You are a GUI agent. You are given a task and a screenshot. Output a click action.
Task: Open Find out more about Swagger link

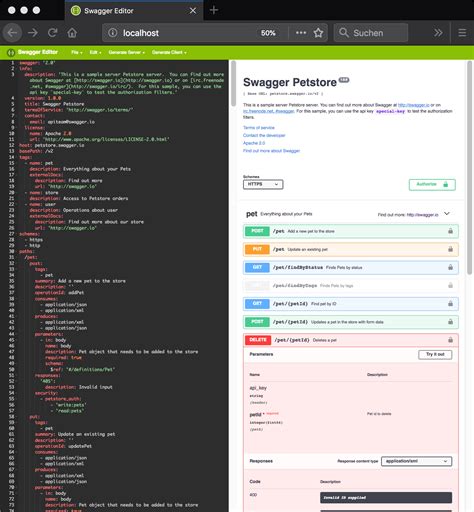[x=271, y=151]
